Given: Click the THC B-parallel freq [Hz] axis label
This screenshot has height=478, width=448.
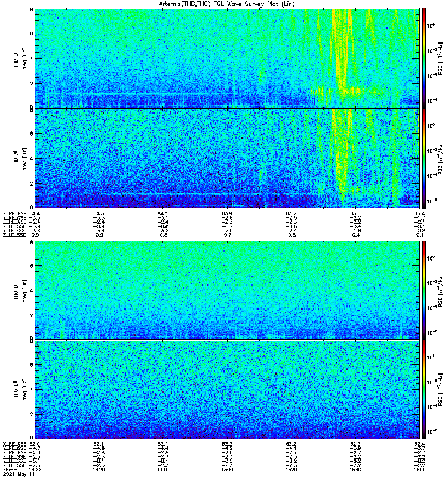Looking at the screenshot, I should click(20, 390).
